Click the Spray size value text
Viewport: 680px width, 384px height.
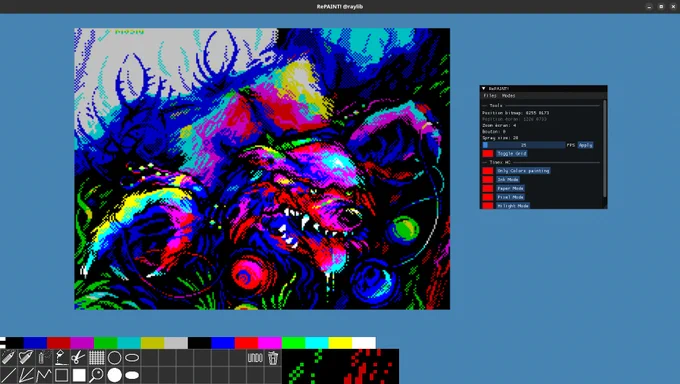[500, 138]
